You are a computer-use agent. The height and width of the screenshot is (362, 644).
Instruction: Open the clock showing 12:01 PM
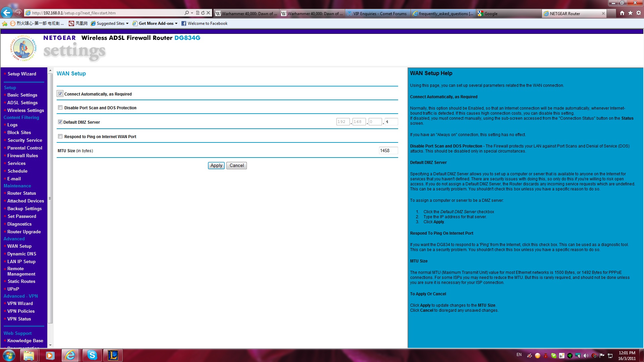(627, 356)
